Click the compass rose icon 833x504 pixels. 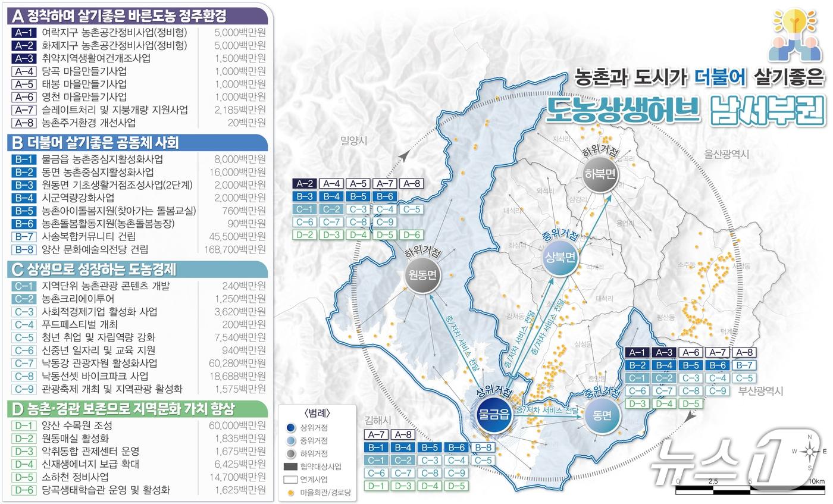[x=810, y=452]
